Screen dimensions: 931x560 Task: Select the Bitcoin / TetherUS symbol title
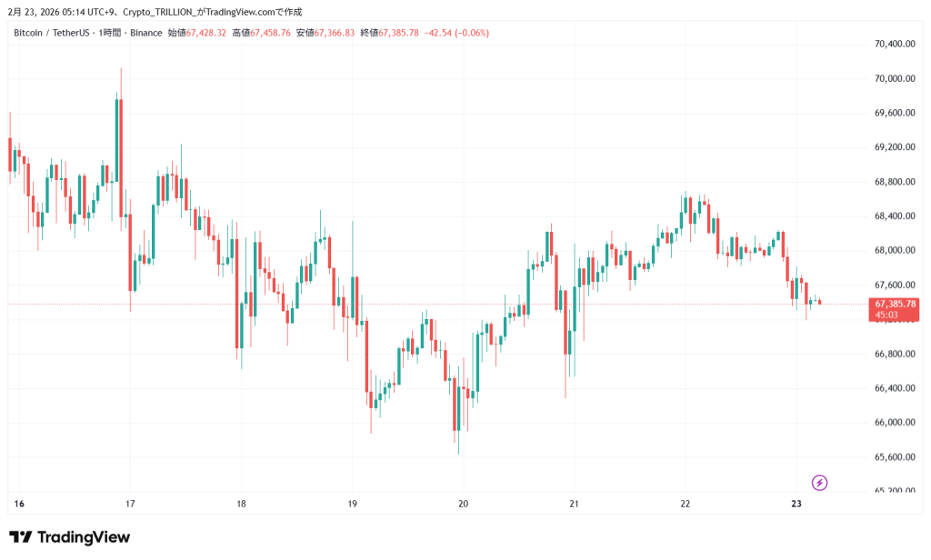tap(53, 33)
